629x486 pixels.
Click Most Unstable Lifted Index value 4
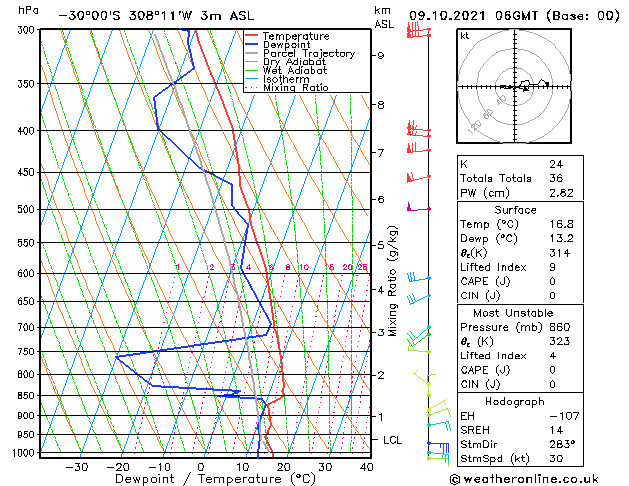pos(553,356)
